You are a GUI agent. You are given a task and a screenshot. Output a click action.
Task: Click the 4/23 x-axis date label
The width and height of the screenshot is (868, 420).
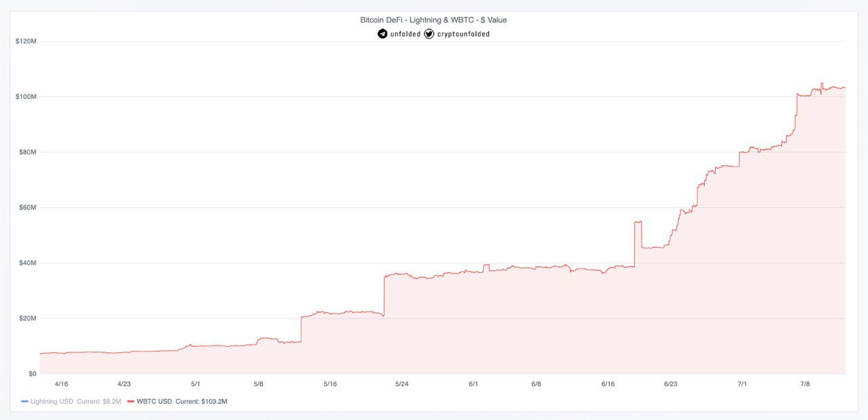[x=124, y=384]
